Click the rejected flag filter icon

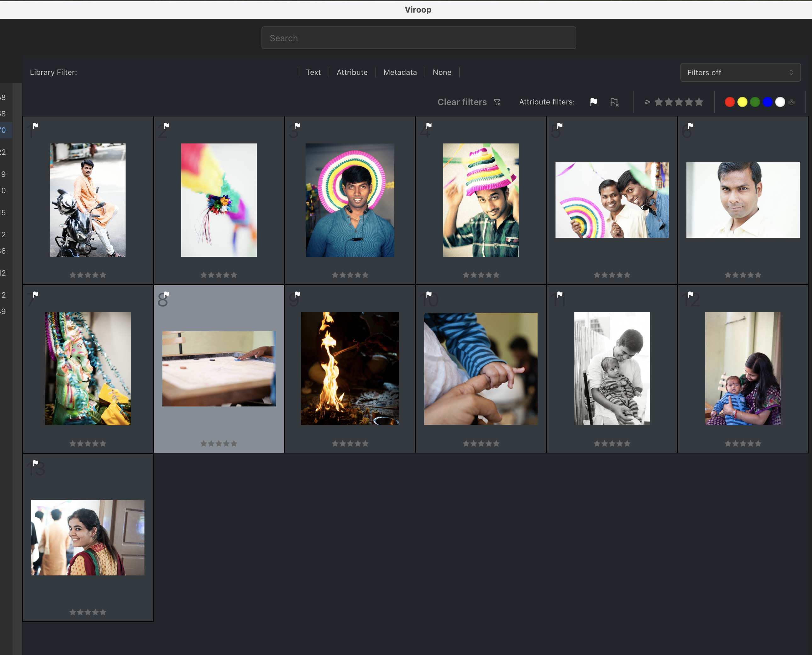614,102
